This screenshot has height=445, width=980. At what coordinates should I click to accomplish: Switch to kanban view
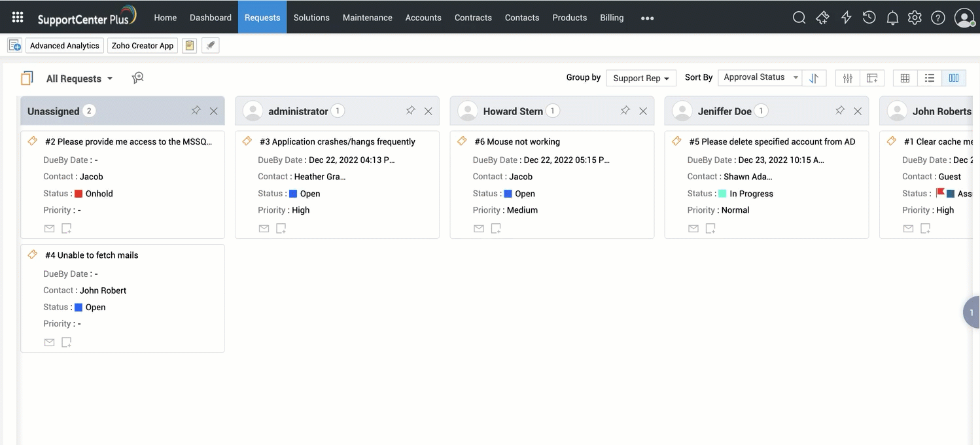tap(954, 78)
